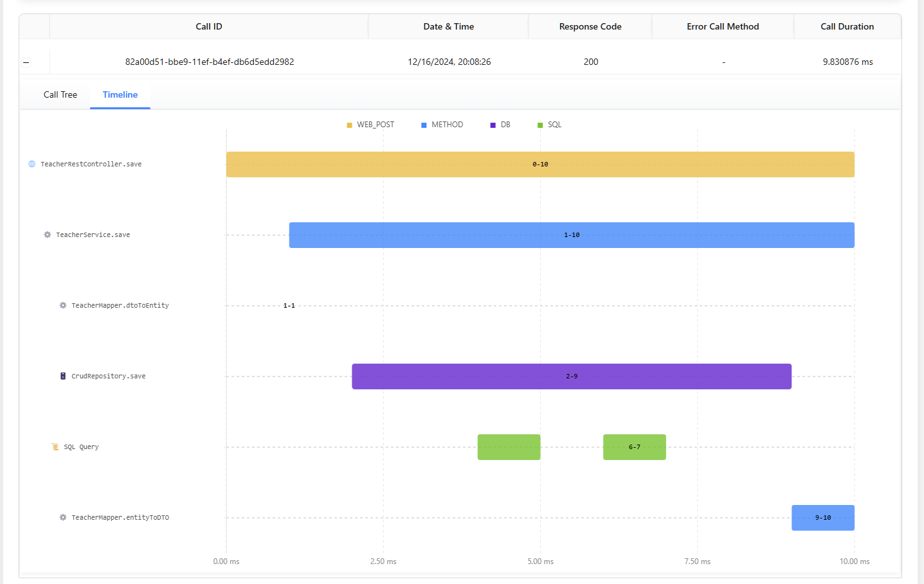This screenshot has width=924, height=584.
Task: Select the blue 1-10 TeacherService bar
Action: [572, 235]
